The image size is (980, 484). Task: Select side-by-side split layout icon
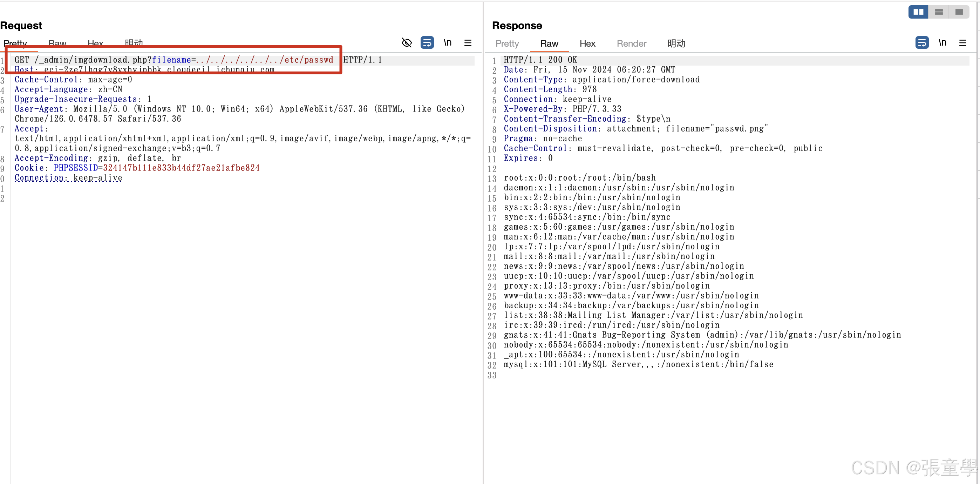[918, 12]
